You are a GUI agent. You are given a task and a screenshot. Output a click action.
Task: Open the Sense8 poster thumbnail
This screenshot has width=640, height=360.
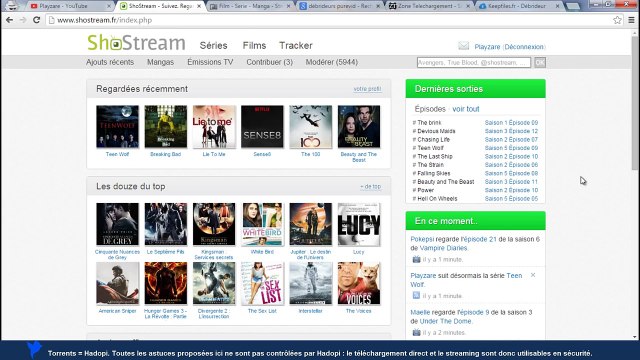262,127
